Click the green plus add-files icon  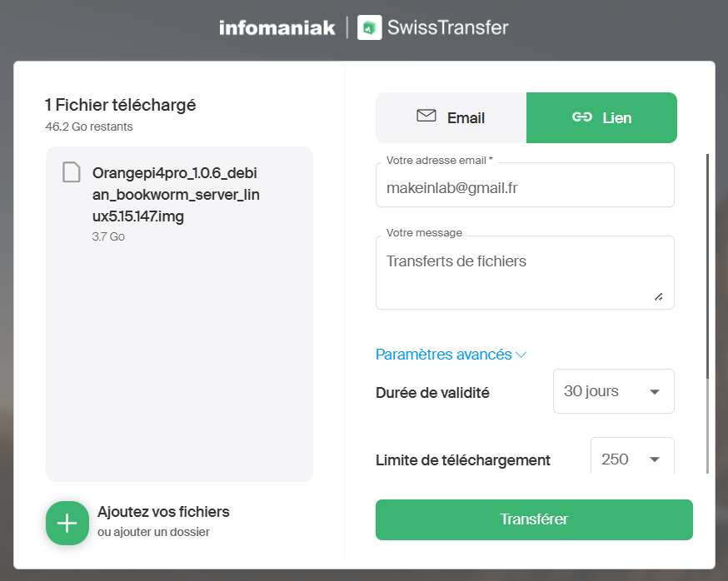coord(67,523)
